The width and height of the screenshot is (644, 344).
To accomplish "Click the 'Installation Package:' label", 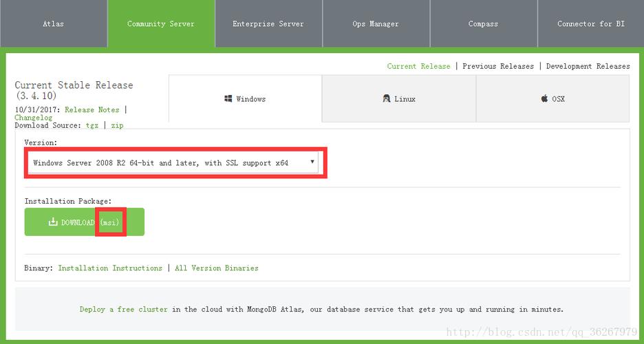I will [x=67, y=201].
